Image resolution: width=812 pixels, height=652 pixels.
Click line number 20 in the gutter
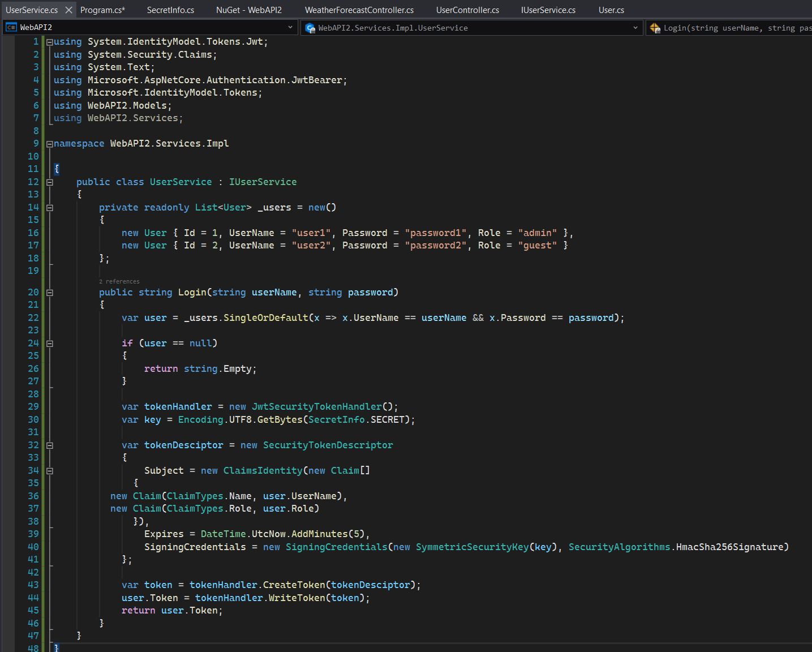coord(33,292)
